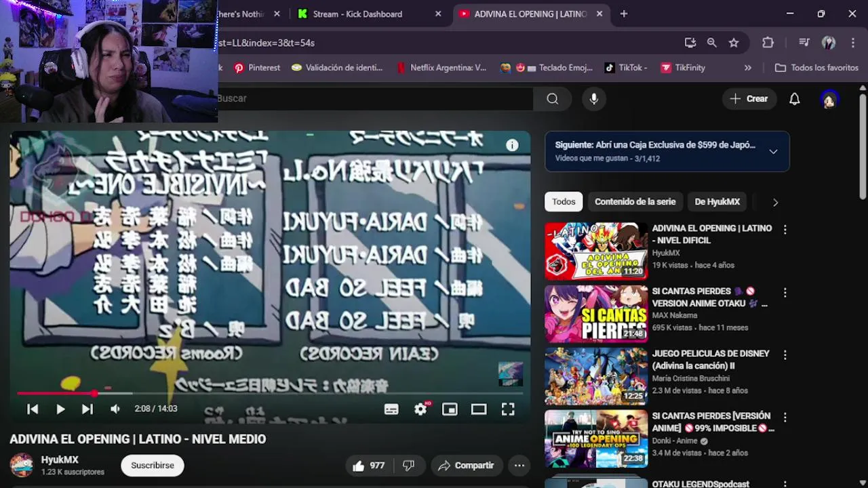Image resolution: width=868 pixels, height=488 pixels.
Task: Skip to previous video in player
Action: pyautogui.click(x=33, y=409)
